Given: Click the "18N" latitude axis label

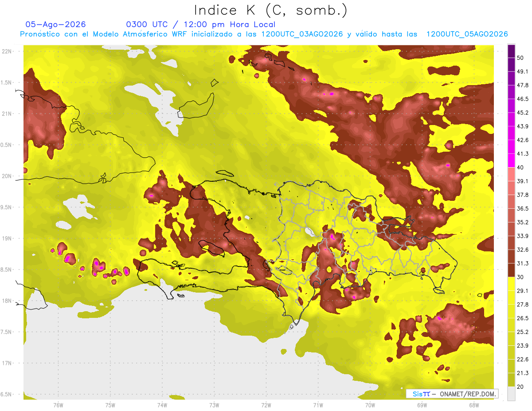Looking at the screenshot, I should (x=7, y=301).
